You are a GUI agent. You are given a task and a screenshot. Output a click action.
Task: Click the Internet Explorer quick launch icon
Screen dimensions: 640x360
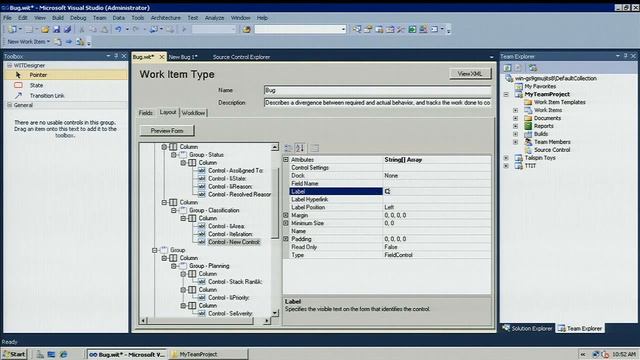click(63, 354)
